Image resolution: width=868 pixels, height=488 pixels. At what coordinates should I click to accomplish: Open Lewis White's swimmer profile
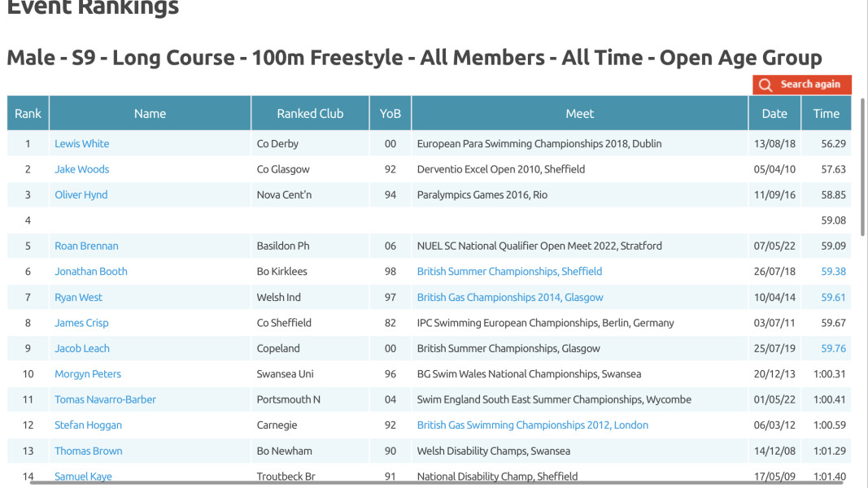82,144
